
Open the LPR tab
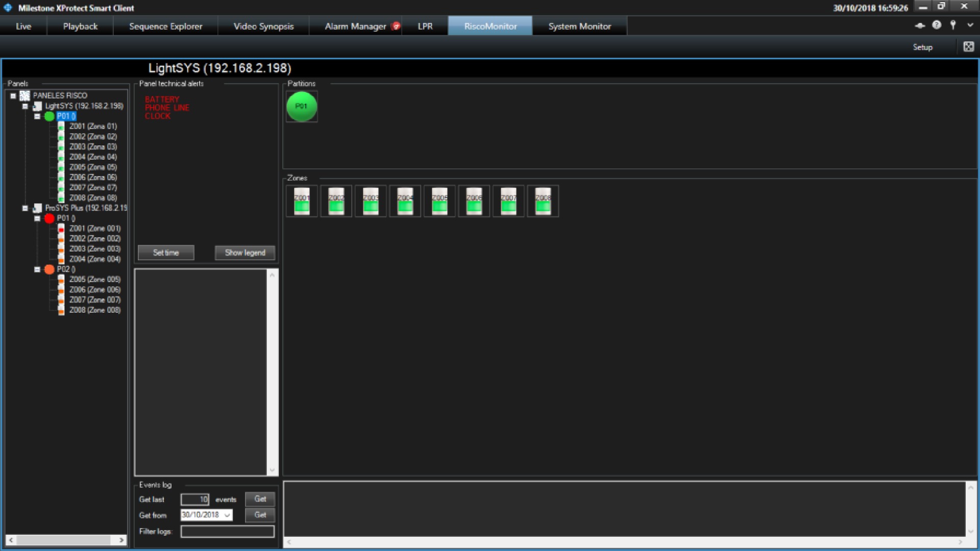pyautogui.click(x=425, y=26)
